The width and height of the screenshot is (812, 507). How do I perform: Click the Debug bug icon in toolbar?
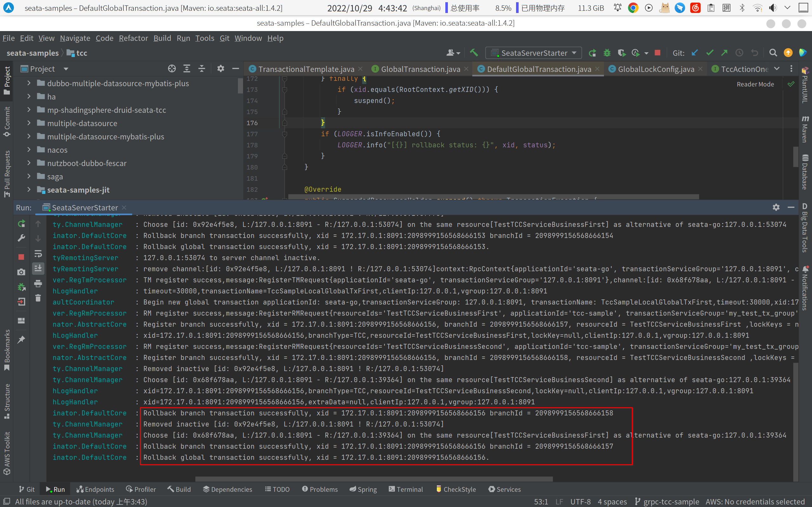click(607, 53)
